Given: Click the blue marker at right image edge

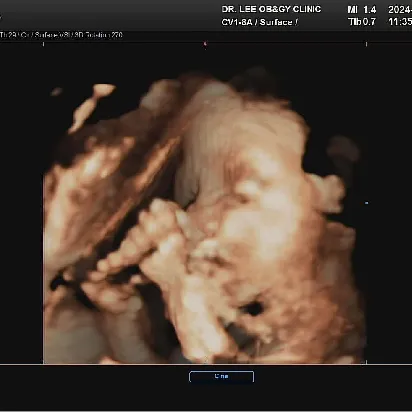Looking at the screenshot, I should tap(367, 203).
